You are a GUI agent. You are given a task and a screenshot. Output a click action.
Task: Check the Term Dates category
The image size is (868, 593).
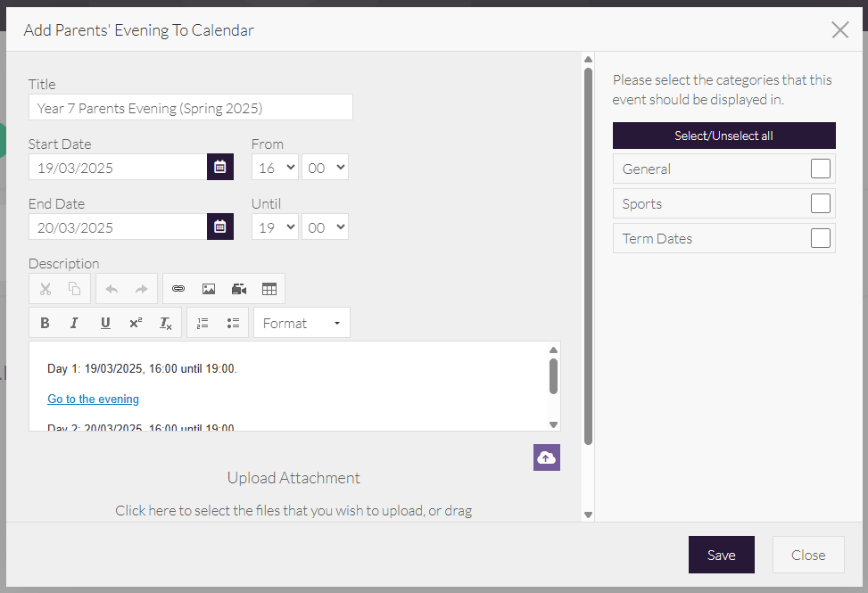click(820, 238)
